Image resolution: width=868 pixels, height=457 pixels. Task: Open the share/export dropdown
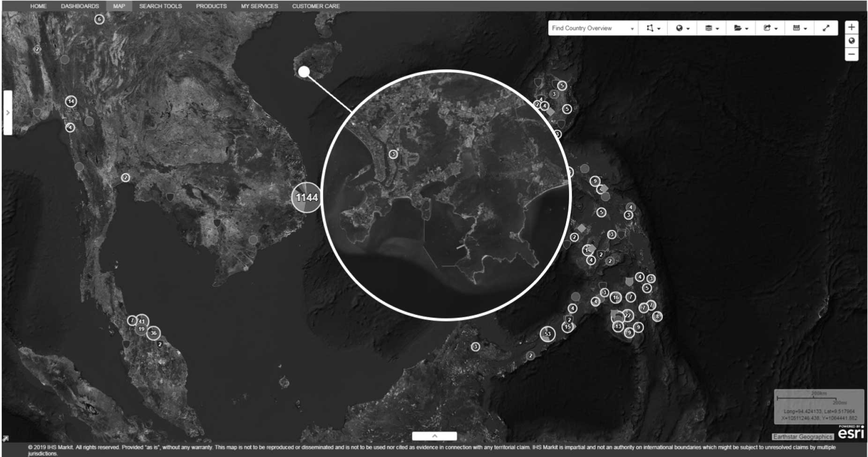770,28
